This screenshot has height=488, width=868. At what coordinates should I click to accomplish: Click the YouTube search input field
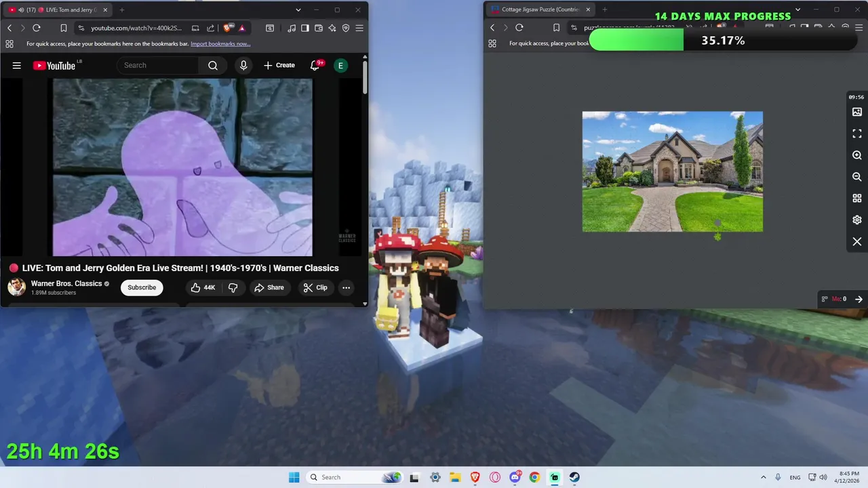tap(159, 65)
